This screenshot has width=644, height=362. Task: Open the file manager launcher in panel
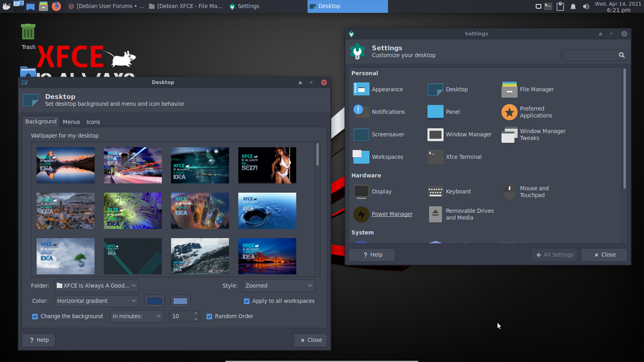[x=43, y=6]
